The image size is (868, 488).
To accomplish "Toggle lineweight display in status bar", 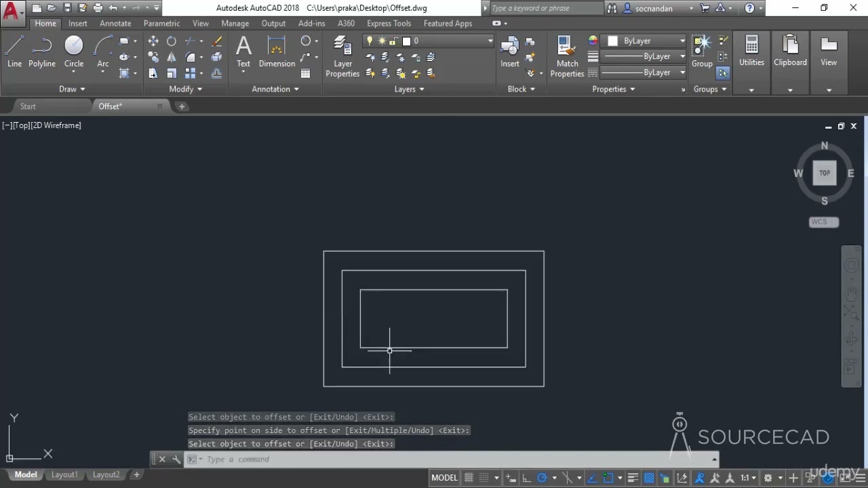I will coord(633,478).
